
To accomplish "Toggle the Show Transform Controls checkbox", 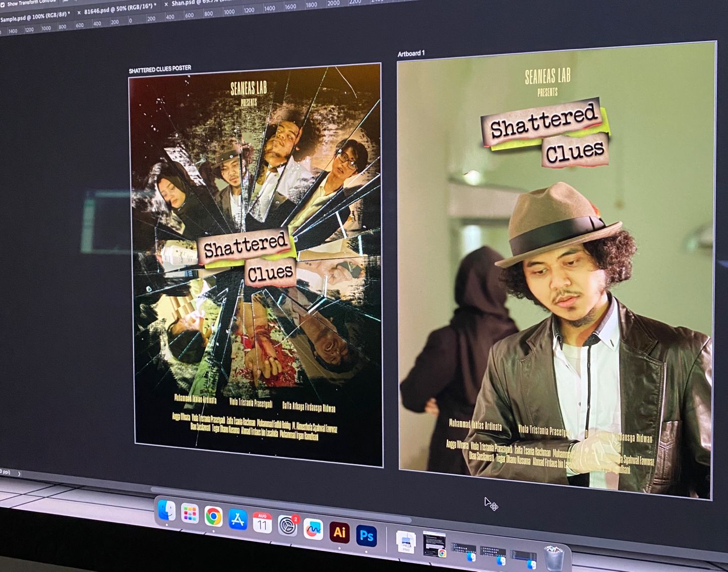I will point(3,4).
